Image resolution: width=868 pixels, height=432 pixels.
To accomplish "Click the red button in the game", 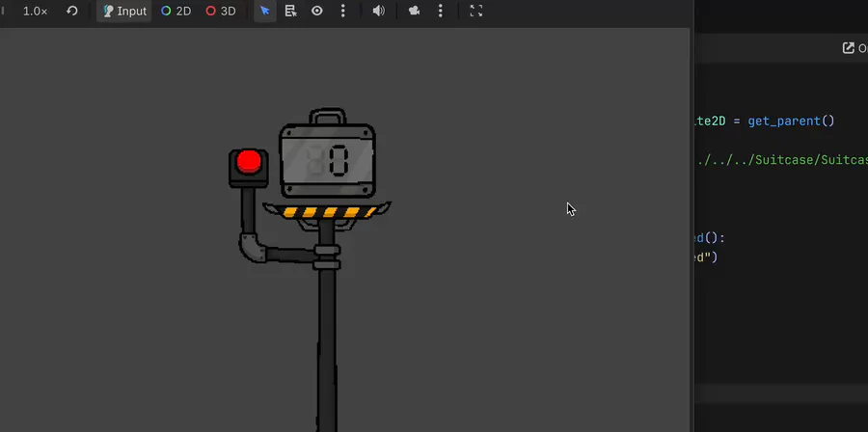I will click(249, 161).
